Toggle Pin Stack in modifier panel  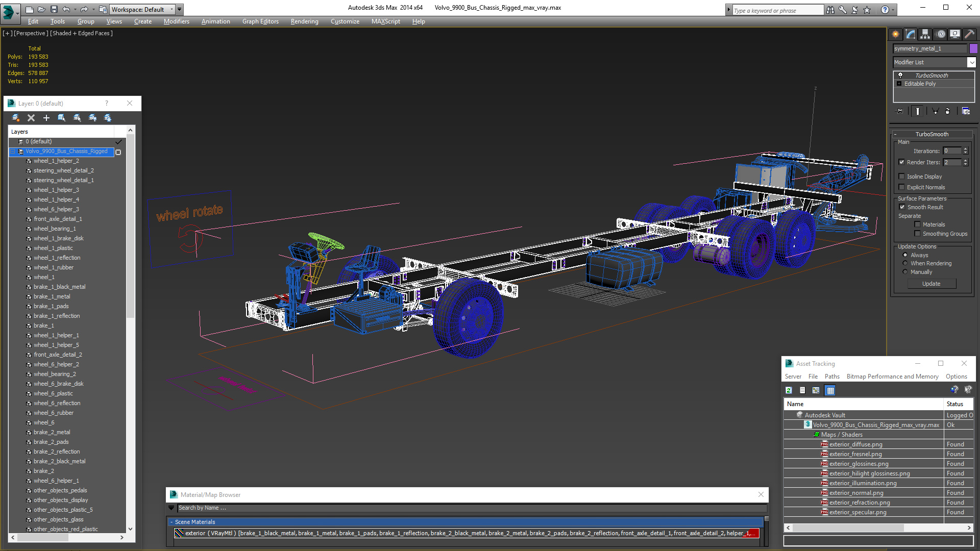(x=900, y=111)
